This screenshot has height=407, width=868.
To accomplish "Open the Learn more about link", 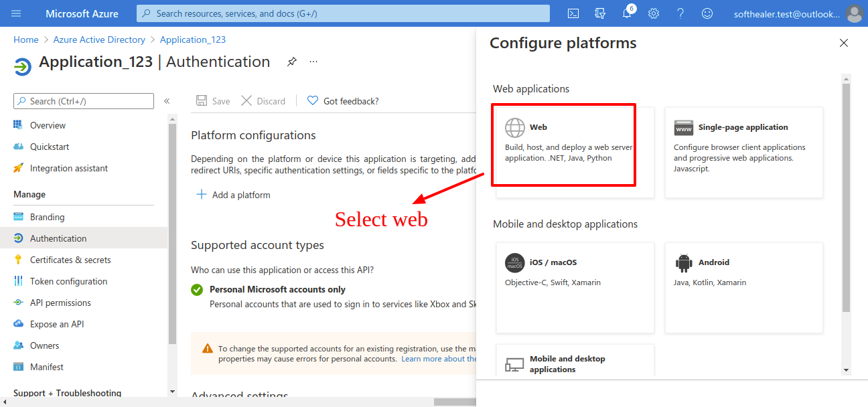I will 439,359.
